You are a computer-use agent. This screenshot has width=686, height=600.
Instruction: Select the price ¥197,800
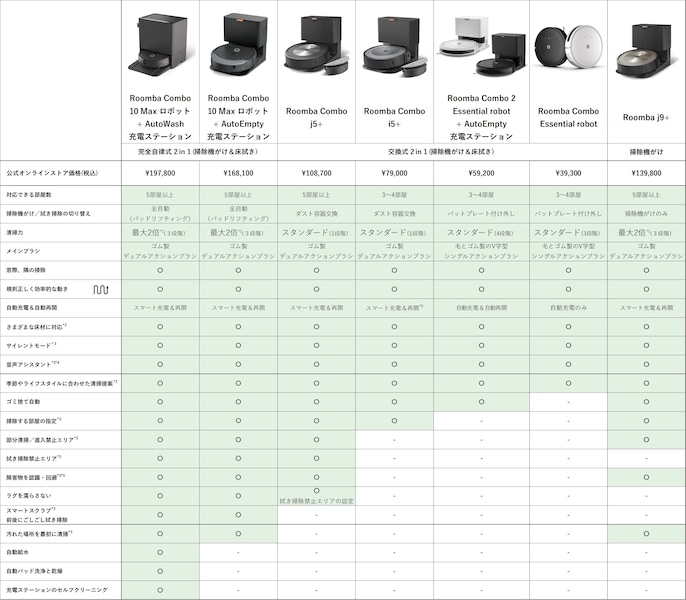[x=160, y=173]
